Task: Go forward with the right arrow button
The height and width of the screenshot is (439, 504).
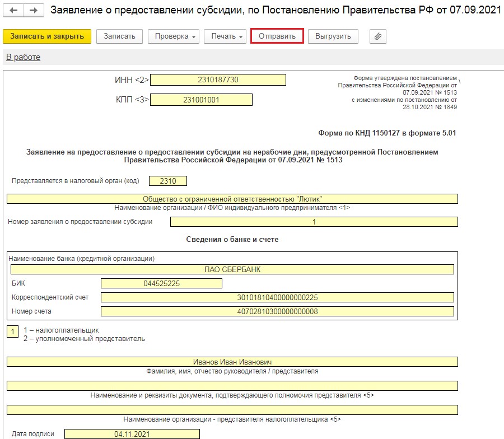Action: [34, 10]
